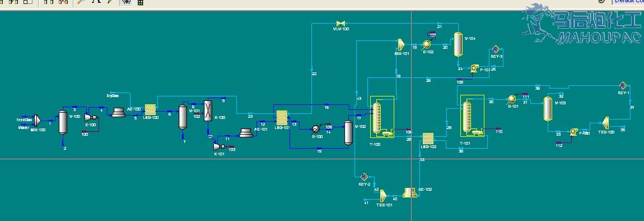Viewport: 644px width, 221px height.
Task: Select the DryGas stream label
Action: point(113,95)
